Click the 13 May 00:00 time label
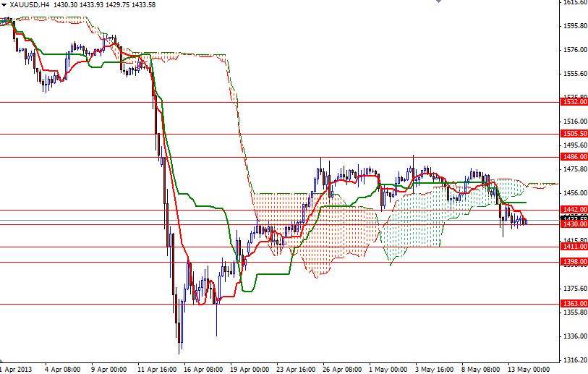The image size is (588, 374). click(529, 368)
